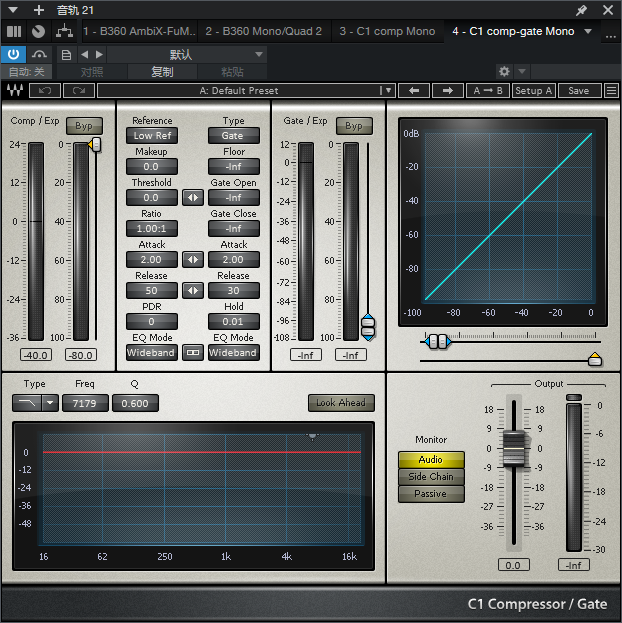Click the Save button

[579, 91]
